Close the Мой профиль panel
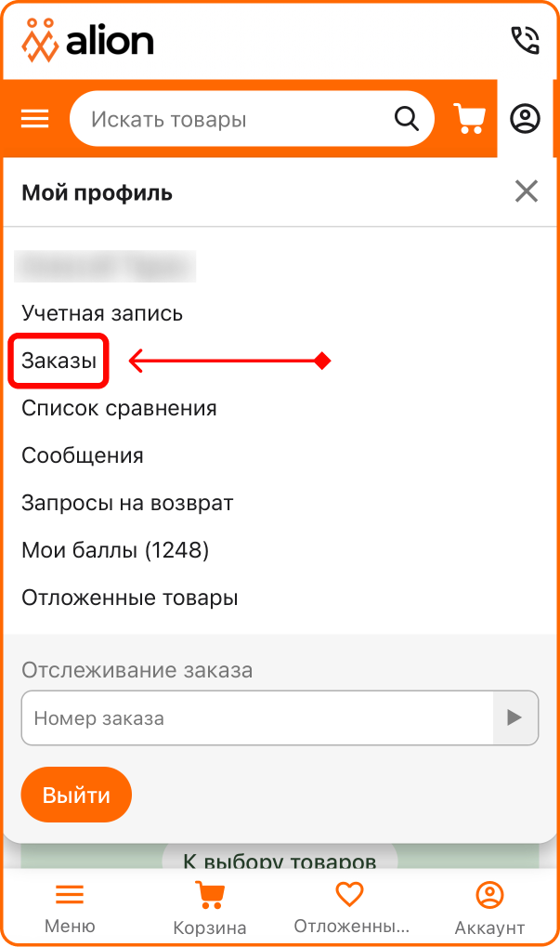The width and height of the screenshot is (560, 947). click(x=527, y=191)
